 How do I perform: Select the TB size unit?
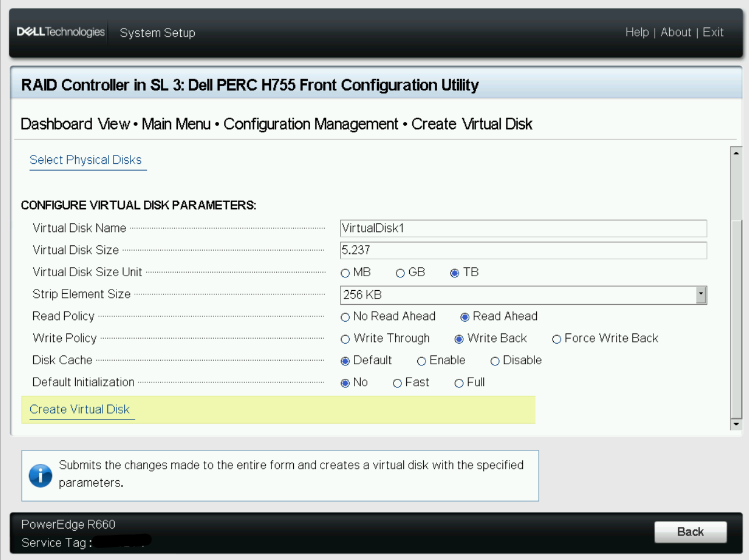coord(455,273)
